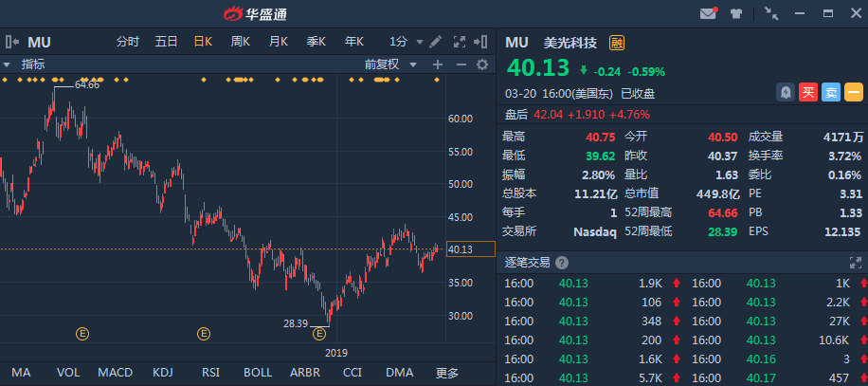Image resolution: width=868 pixels, height=386 pixels.
Task: Select the 年K yearly candlestick tab
Action: tap(353, 42)
